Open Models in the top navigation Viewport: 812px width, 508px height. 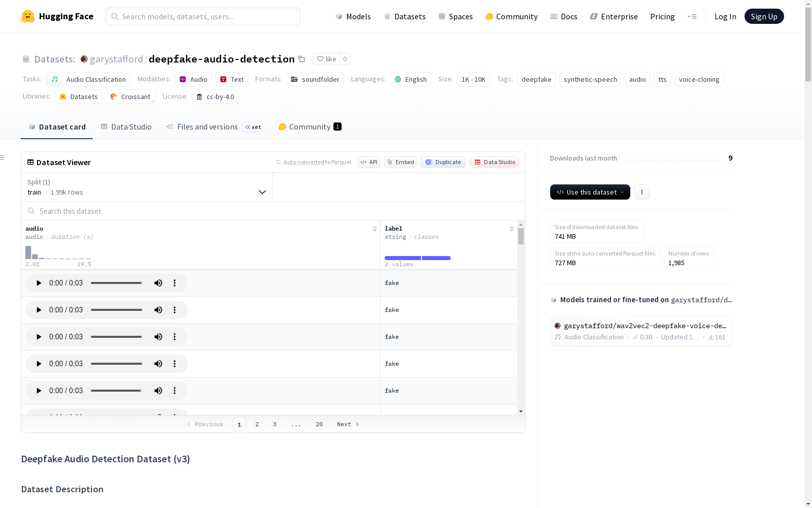coord(353,16)
